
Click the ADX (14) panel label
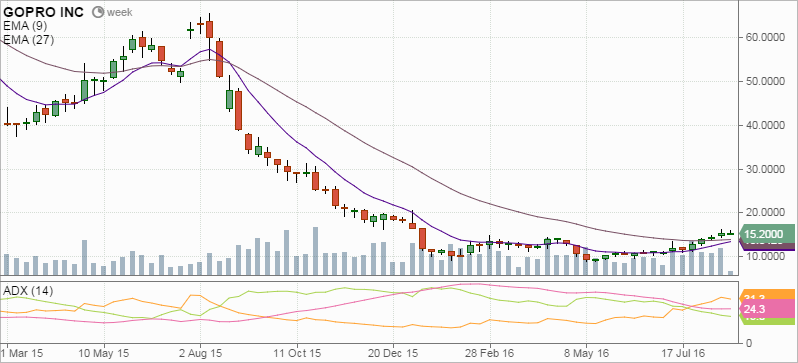coord(27,291)
